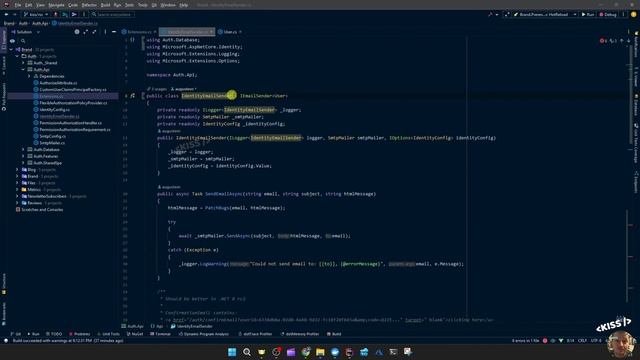Image resolution: width=640 pixels, height=360 pixels.
Task: Click the locate file target icon
Action: point(77,32)
